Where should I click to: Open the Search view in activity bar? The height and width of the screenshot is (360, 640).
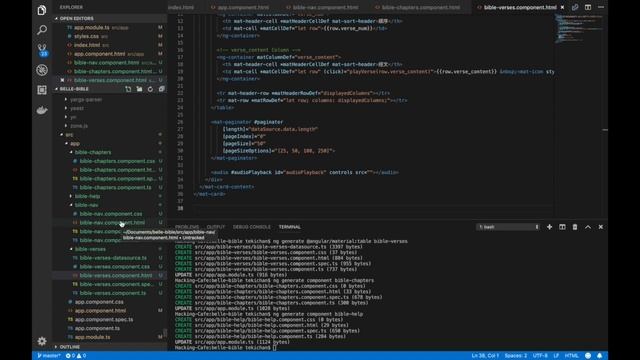click(42, 30)
